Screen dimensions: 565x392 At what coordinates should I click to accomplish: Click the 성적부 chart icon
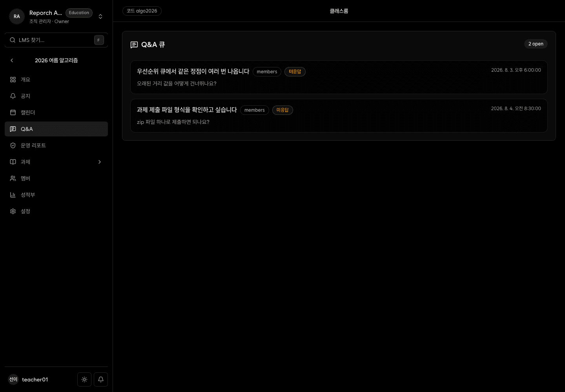click(13, 195)
